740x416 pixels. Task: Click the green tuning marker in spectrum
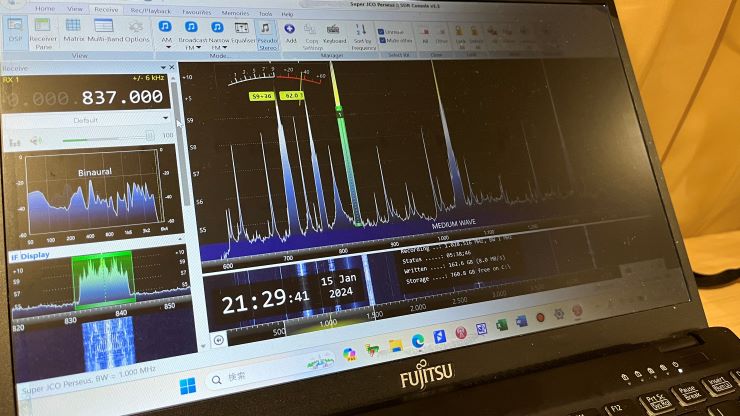coord(347,165)
